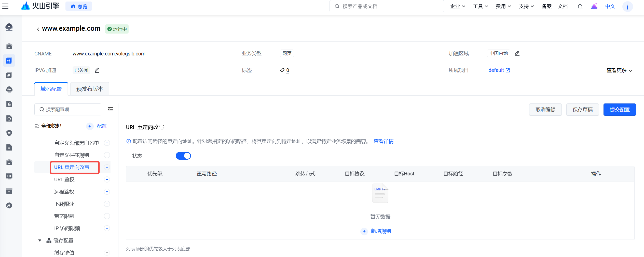Select 远程鉴权 in the config list

[64, 192]
